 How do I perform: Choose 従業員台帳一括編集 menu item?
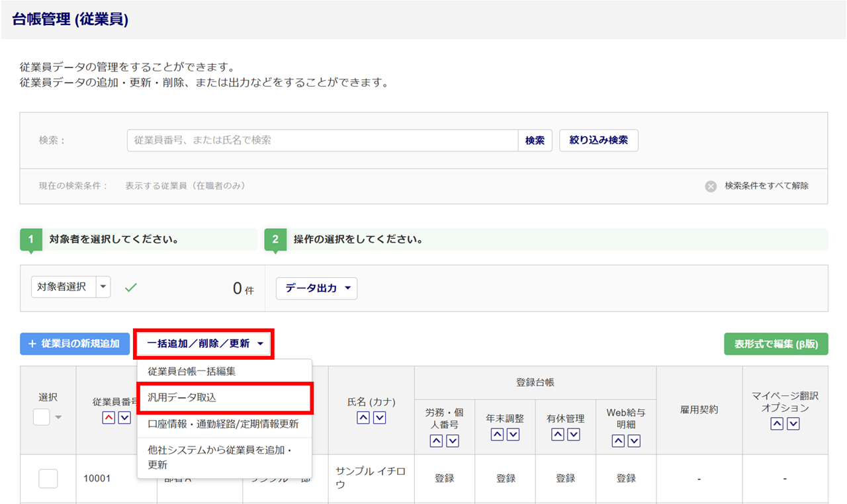point(192,372)
